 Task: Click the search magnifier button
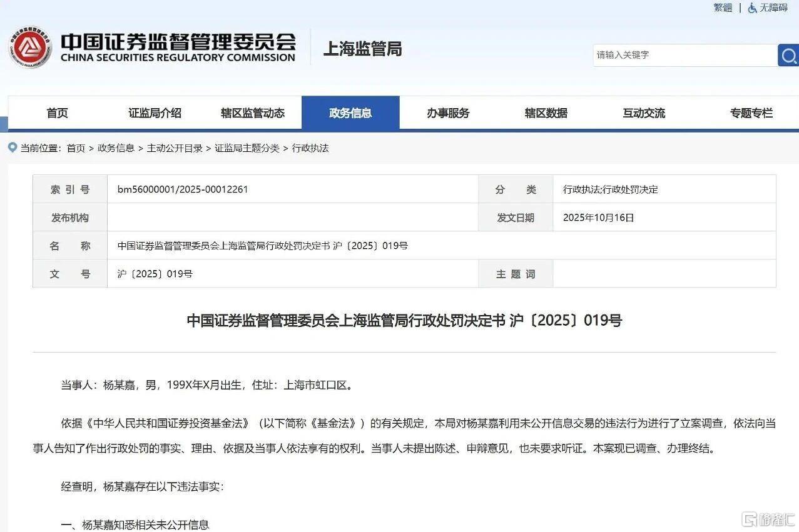(x=788, y=55)
